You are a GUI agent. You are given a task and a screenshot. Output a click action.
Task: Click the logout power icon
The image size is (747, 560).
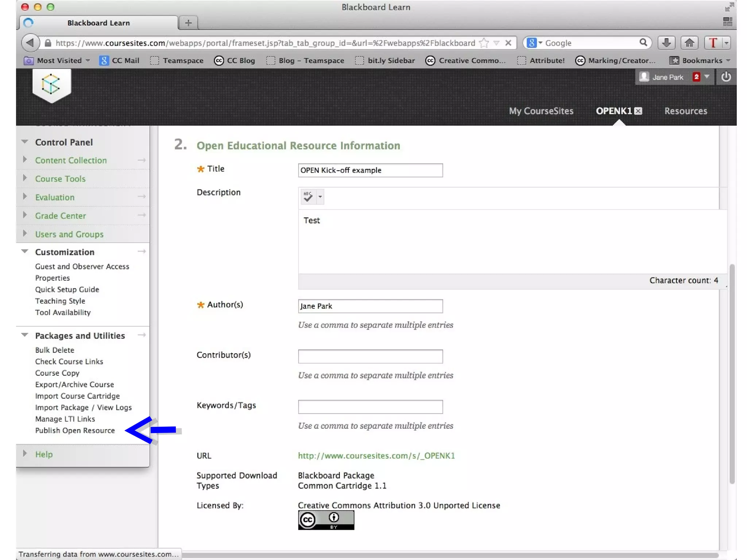[726, 77]
